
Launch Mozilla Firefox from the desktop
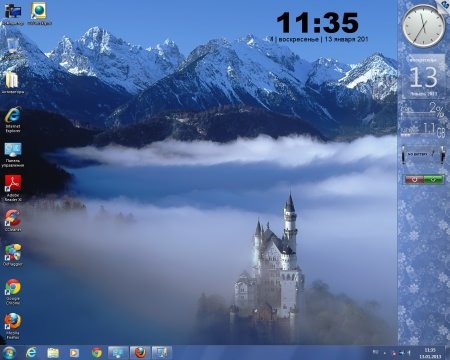[13, 326]
